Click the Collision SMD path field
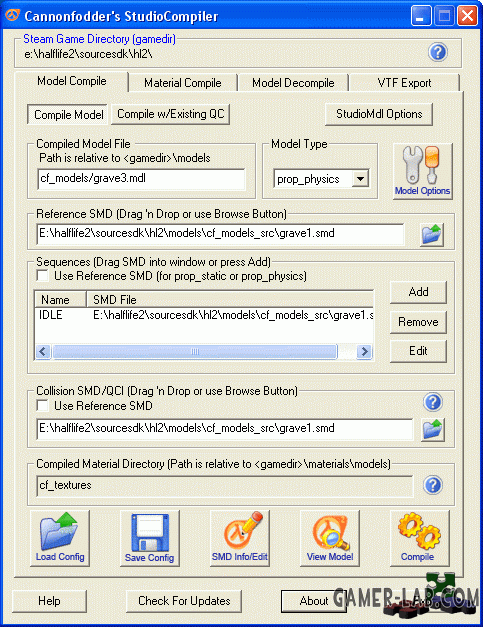Screen dimensions: 483x627 pos(224,429)
